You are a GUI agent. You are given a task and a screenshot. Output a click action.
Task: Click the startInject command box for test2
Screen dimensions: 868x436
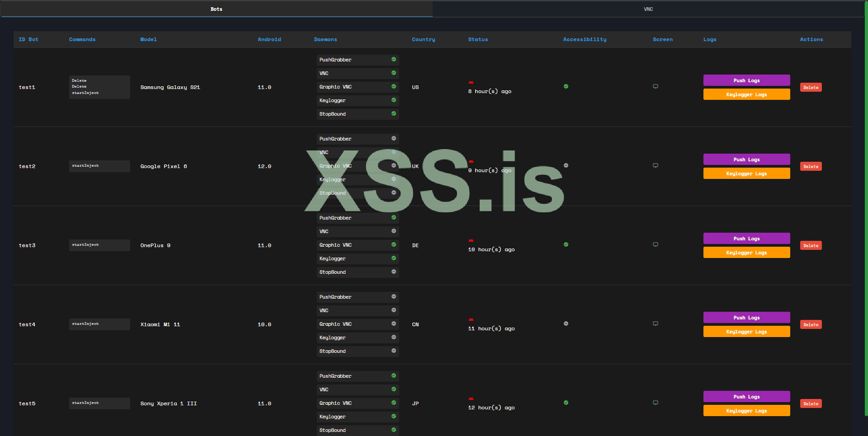point(99,166)
